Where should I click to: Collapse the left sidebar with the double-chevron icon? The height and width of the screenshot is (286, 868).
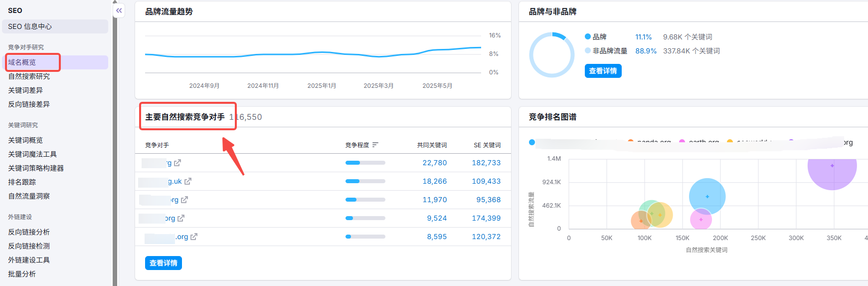click(119, 10)
